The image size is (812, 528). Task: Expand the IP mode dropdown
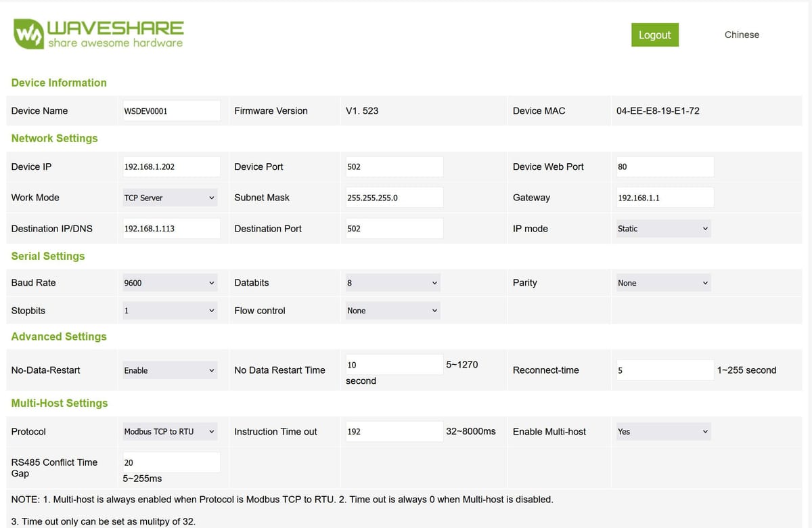tap(664, 229)
